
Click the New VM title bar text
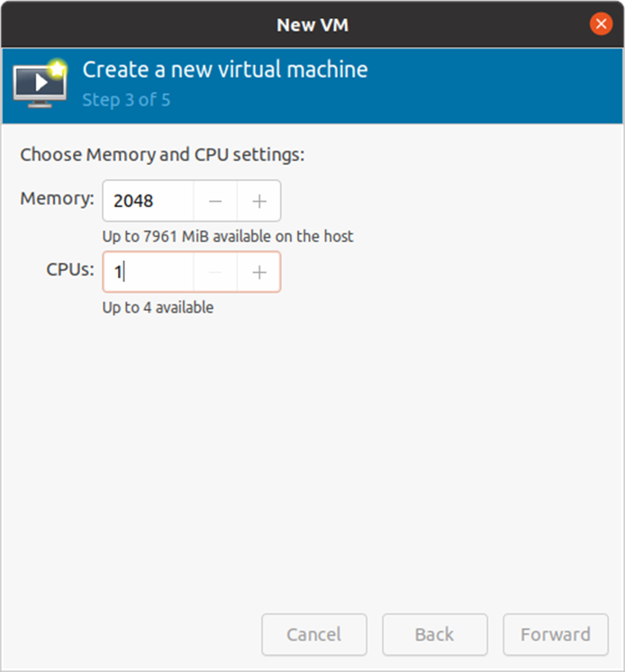[x=312, y=24]
